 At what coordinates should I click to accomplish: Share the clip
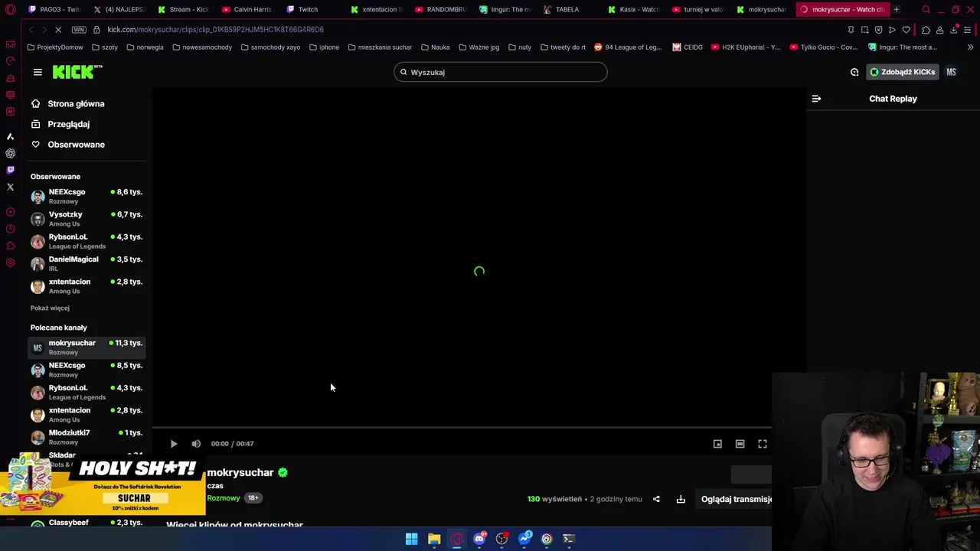pyautogui.click(x=656, y=499)
